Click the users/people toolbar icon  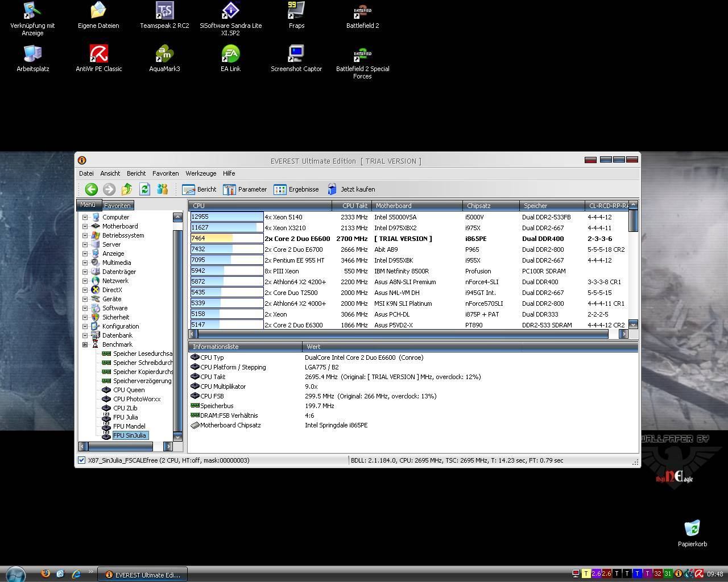coord(163,189)
